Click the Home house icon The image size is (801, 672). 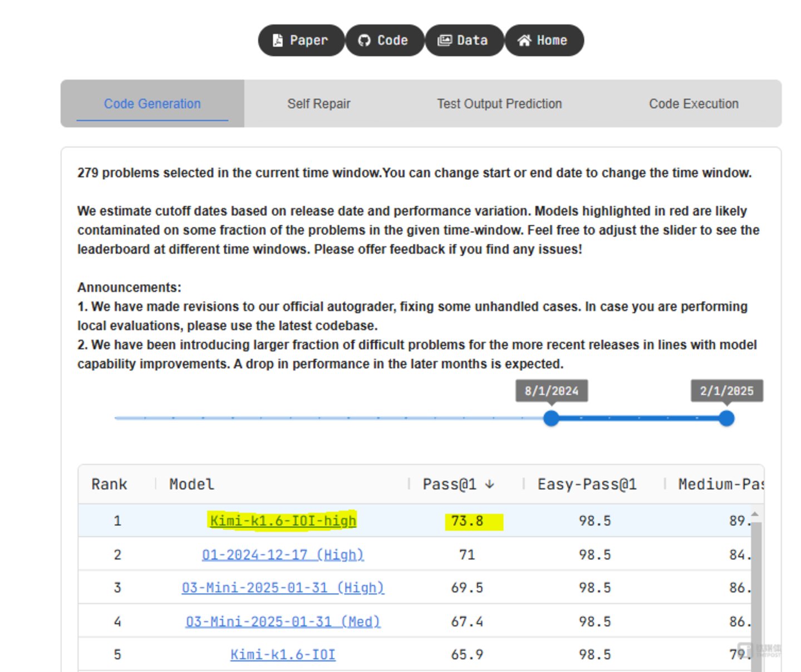point(524,41)
